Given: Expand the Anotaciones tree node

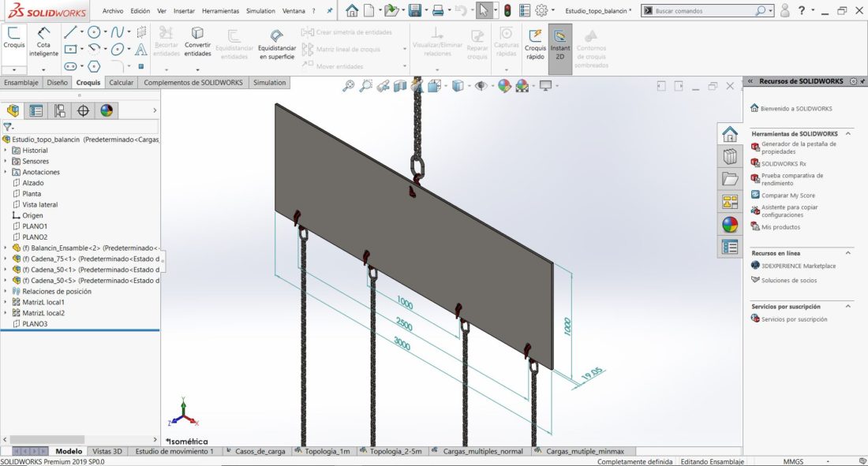Looking at the screenshot, I should 6,172.
